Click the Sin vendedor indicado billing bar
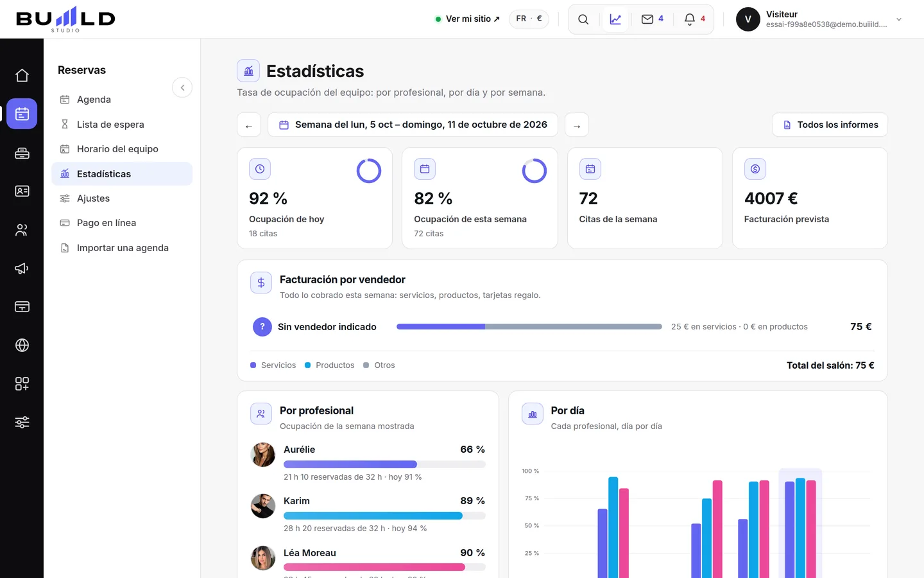Image resolution: width=924 pixels, height=578 pixels. (x=529, y=327)
